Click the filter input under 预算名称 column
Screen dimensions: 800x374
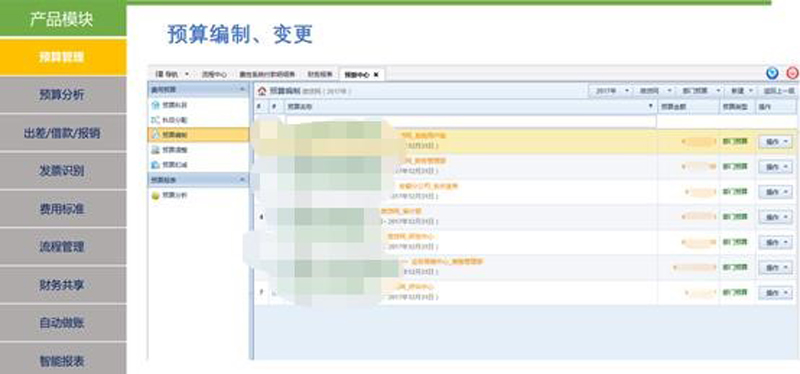[x=471, y=121]
